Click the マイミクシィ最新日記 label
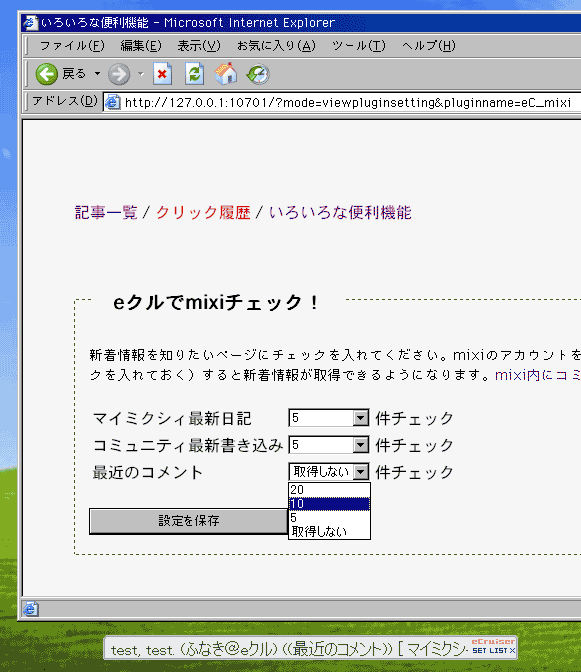This screenshot has height=672, width=581. [x=172, y=418]
